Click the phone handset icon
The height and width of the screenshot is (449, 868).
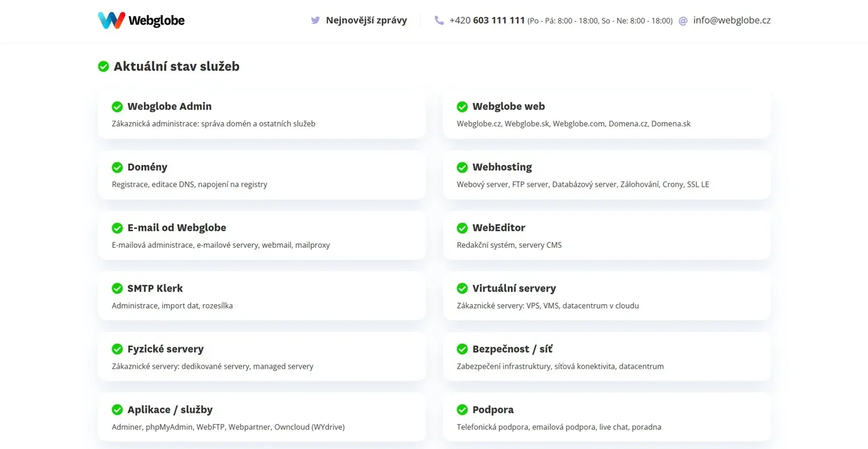click(439, 20)
